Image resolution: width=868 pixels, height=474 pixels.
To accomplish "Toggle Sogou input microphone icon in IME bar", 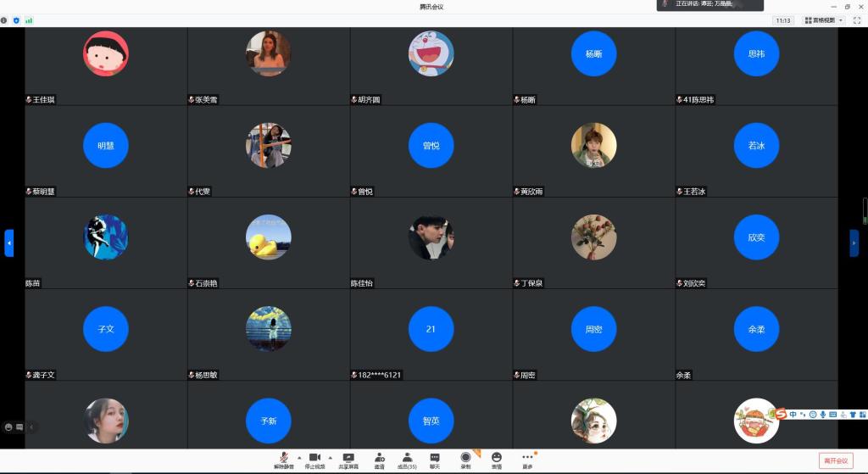I will point(822,415).
